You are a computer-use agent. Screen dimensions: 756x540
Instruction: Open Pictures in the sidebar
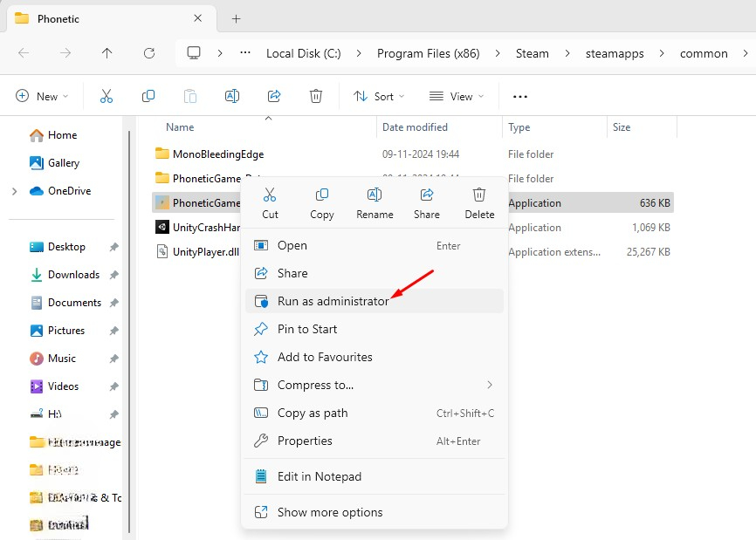(x=58, y=331)
